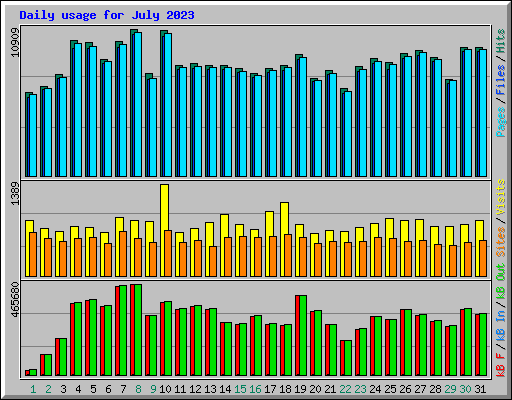512x400 pixels.
Task: Click the short green kB bar for day 1
Action: pos(33,372)
